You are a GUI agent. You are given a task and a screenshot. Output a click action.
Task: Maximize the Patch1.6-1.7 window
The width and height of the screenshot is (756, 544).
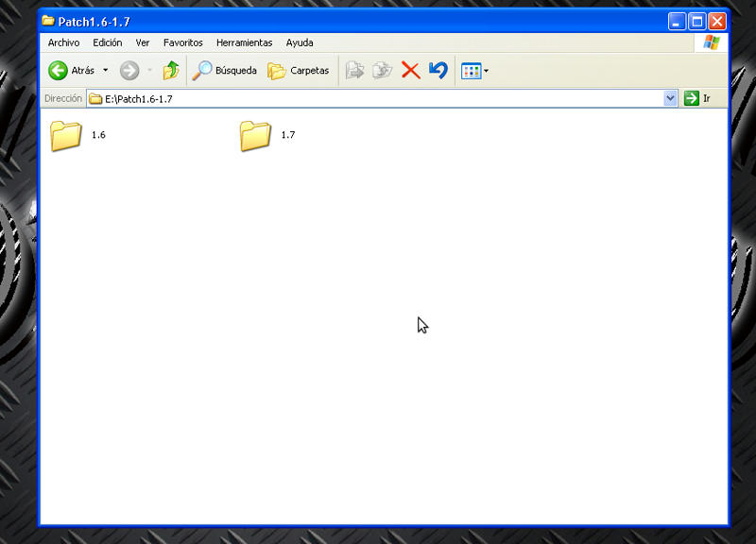tap(696, 22)
